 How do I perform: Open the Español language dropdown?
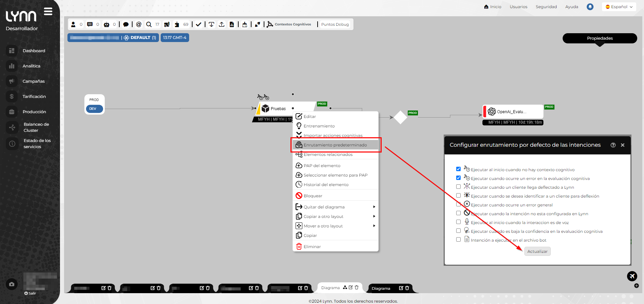[x=619, y=7]
